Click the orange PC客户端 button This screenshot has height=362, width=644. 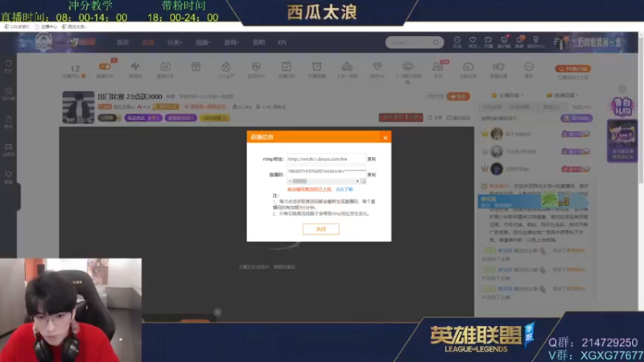(572, 68)
